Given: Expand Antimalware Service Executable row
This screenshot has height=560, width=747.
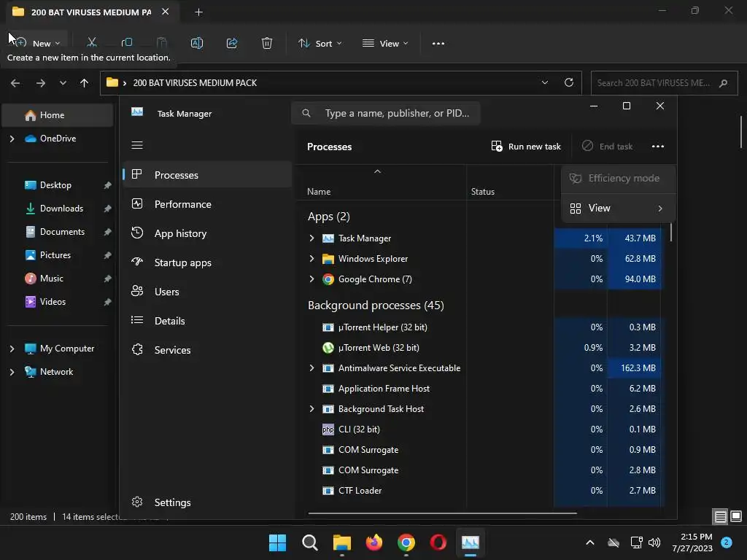Looking at the screenshot, I should point(311,368).
